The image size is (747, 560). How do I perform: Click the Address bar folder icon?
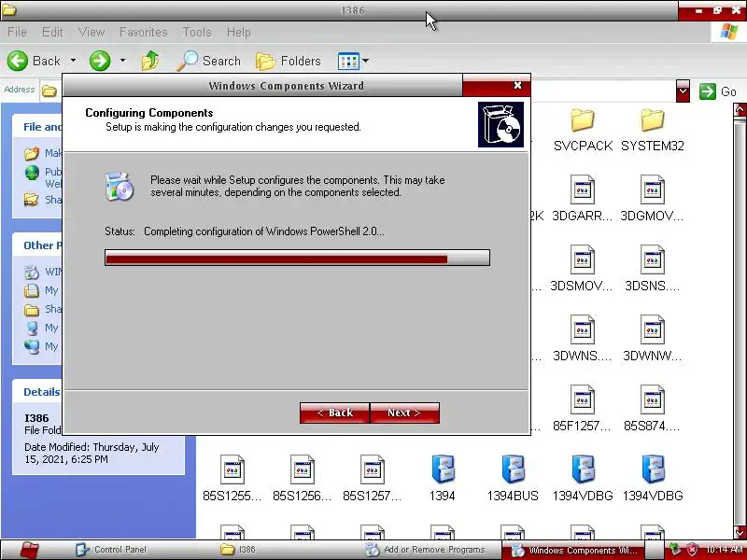49,91
